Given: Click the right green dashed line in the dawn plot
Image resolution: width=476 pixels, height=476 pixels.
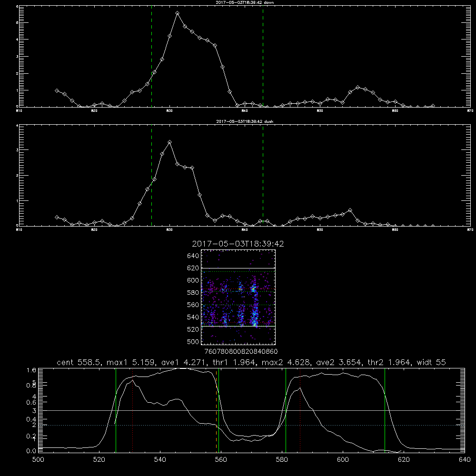Looking at the screenshot, I should 263,56.
